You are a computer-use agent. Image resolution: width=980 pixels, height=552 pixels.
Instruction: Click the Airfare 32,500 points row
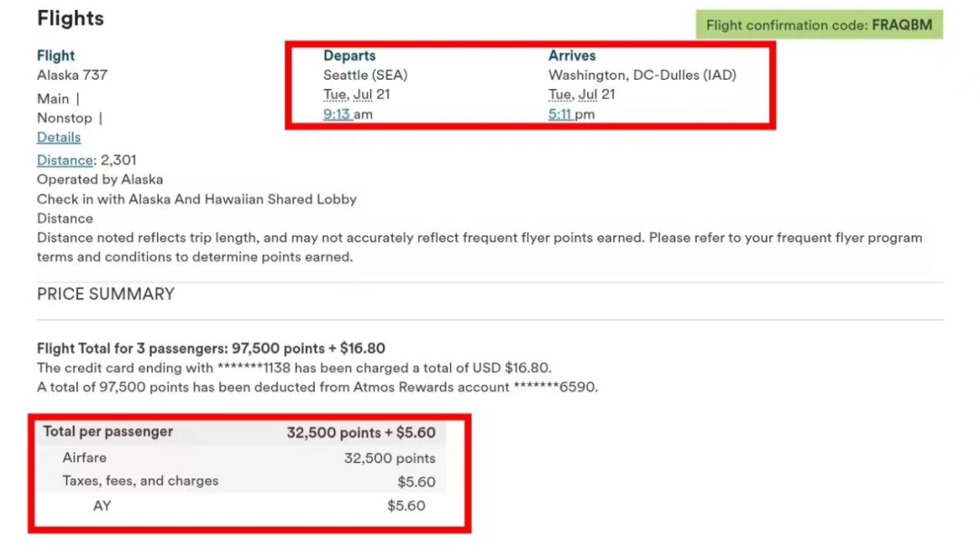tap(240, 458)
